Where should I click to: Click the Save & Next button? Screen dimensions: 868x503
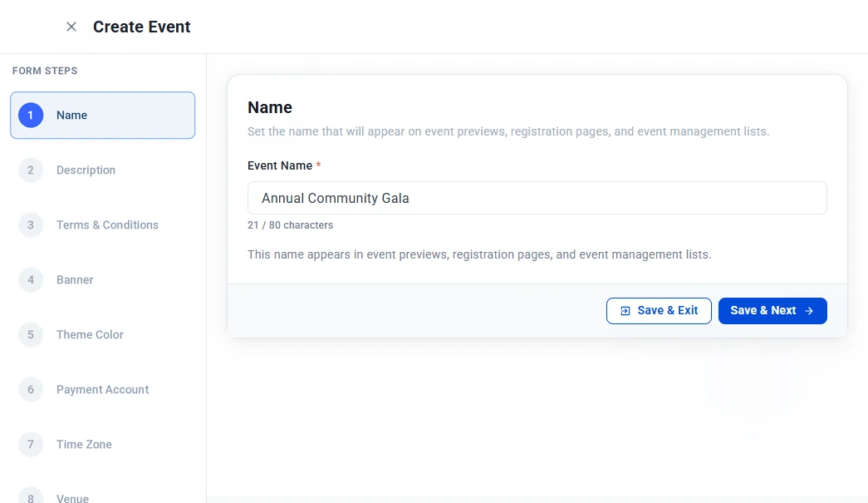pos(772,311)
